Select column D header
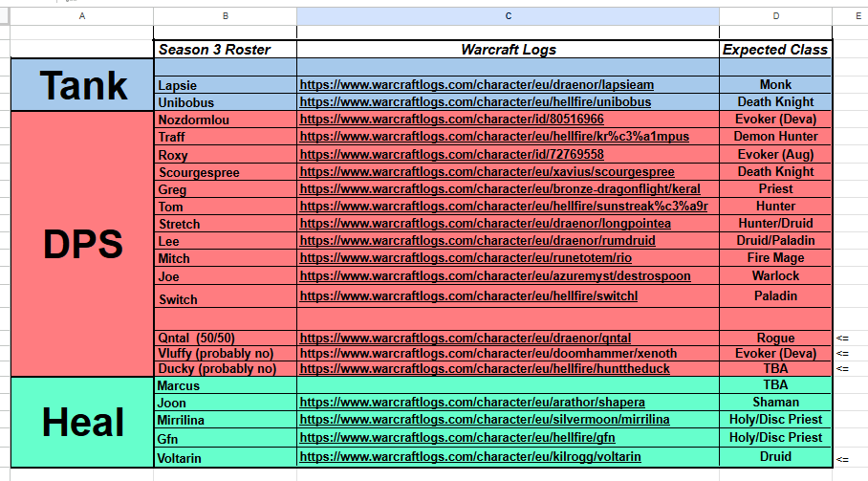The height and width of the screenshot is (481, 868). pyautogui.click(x=775, y=16)
